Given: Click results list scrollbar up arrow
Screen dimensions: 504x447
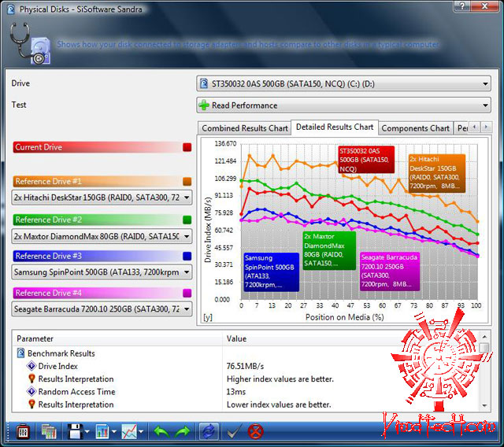Looking at the screenshot, I should 485,337.
